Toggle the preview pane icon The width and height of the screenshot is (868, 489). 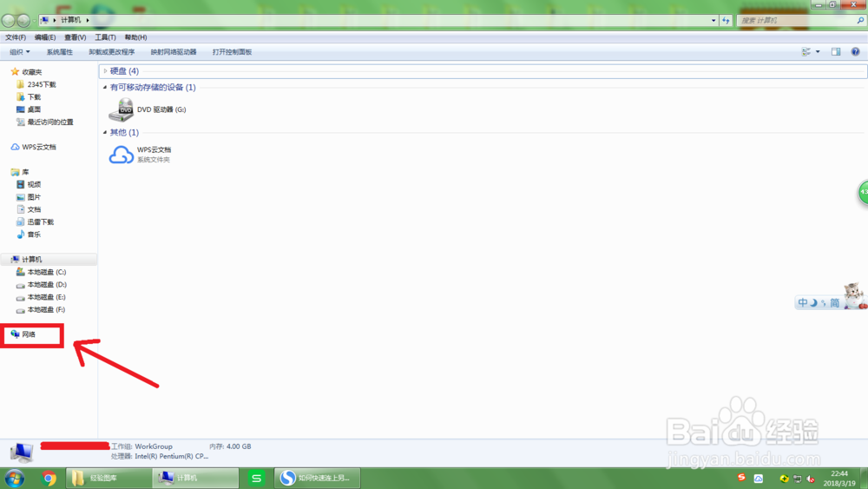pos(836,51)
